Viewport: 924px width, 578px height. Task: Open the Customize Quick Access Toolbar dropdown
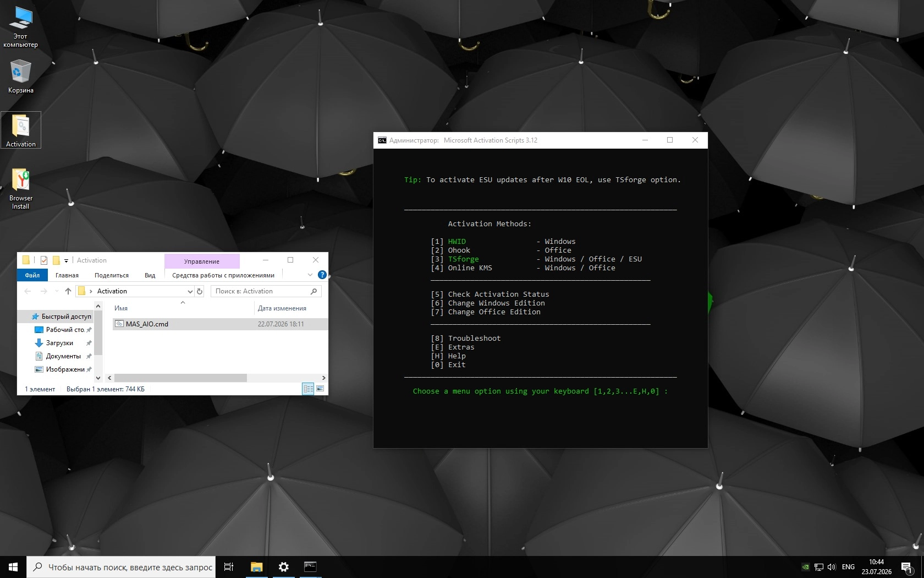tap(66, 261)
